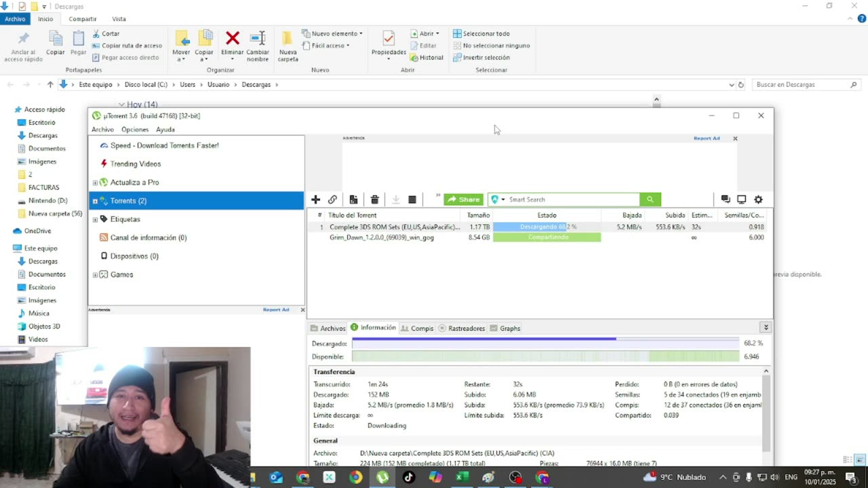
Task: Open Nintendo (D:) in Explorer sidebar
Action: tap(47, 201)
